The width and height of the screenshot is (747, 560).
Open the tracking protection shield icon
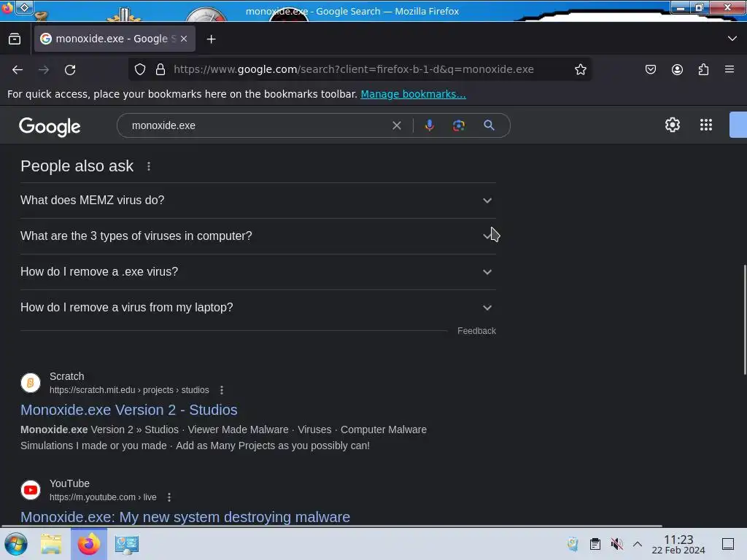pyautogui.click(x=139, y=69)
